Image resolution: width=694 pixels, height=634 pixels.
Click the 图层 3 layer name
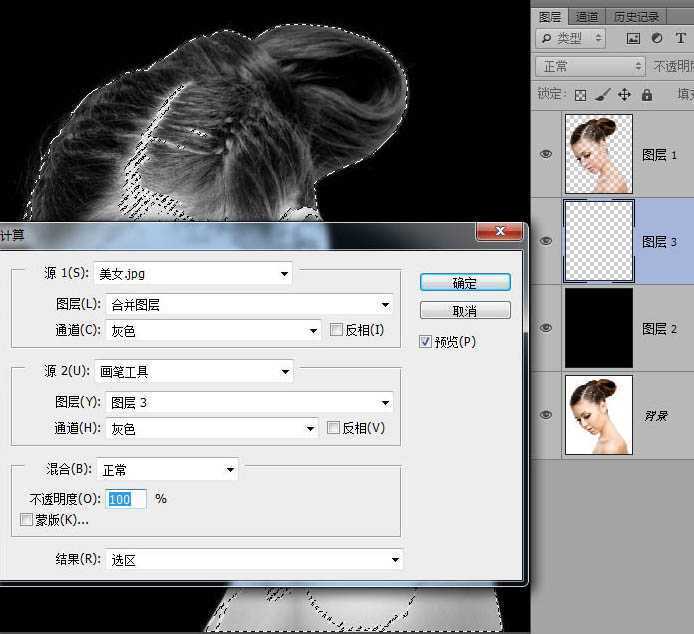pos(659,242)
